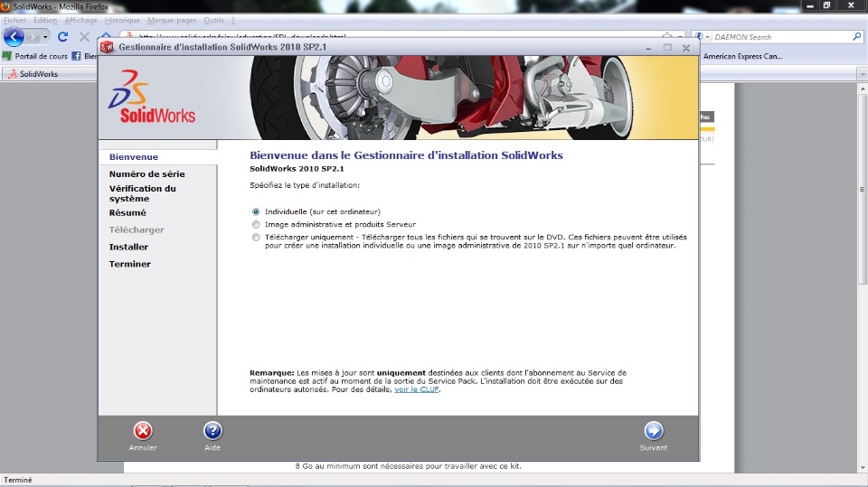The width and height of the screenshot is (868, 487).
Task: Close the installer window
Action: pos(686,48)
